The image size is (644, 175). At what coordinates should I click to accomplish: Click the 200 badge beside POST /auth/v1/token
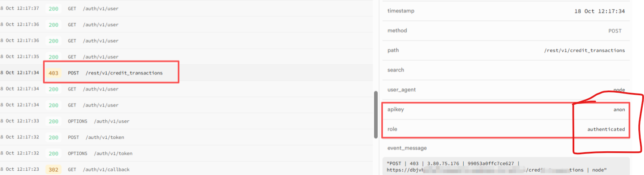[x=53, y=137]
